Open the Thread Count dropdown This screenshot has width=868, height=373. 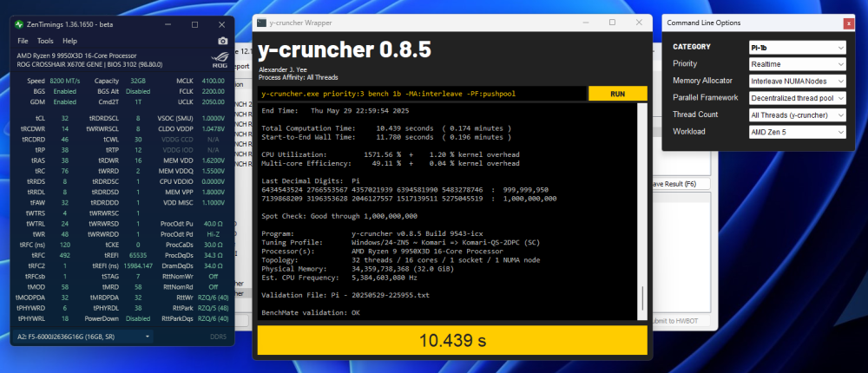click(x=797, y=115)
